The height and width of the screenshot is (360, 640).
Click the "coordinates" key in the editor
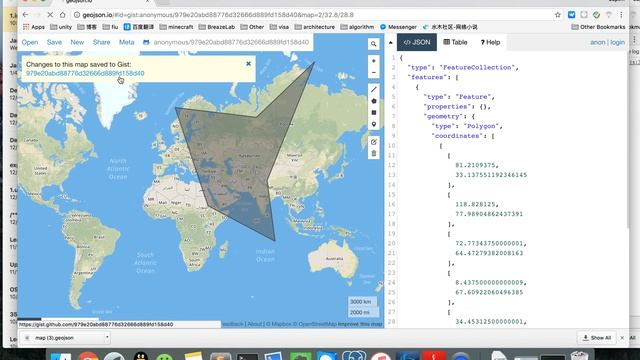pyautogui.click(x=457, y=136)
